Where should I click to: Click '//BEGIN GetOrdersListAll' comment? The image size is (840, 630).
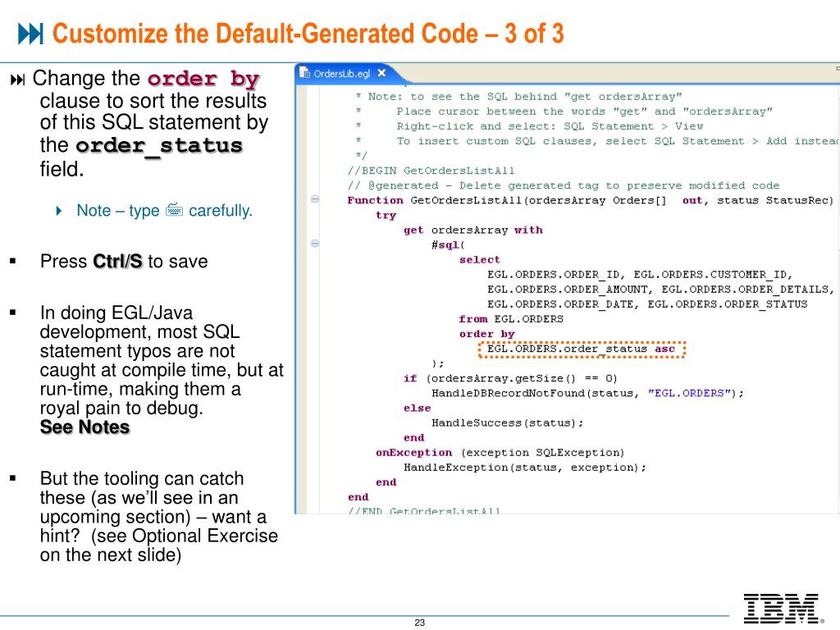431,171
